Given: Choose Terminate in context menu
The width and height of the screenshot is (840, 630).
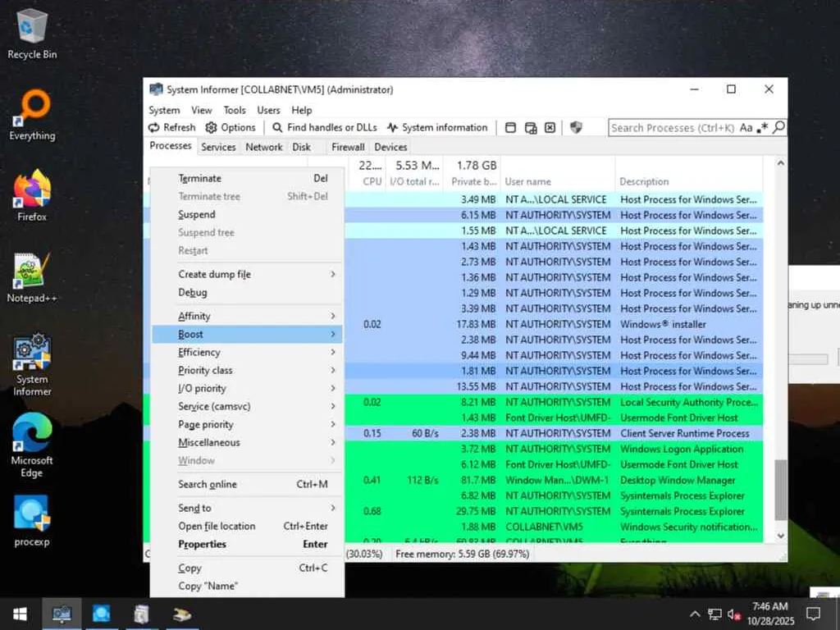Looking at the screenshot, I should [247, 178].
